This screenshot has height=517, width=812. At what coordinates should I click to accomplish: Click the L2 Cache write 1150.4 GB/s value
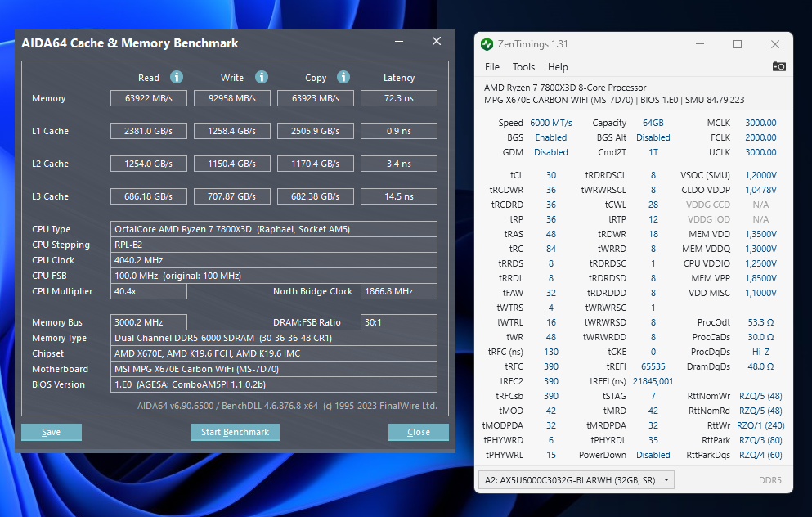point(232,164)
